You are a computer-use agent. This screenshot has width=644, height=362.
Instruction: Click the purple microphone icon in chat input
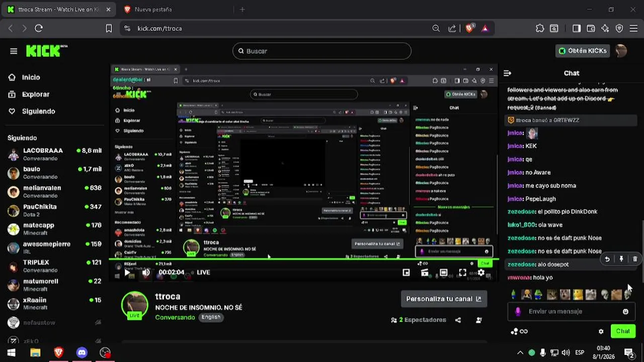click(518, 311)
